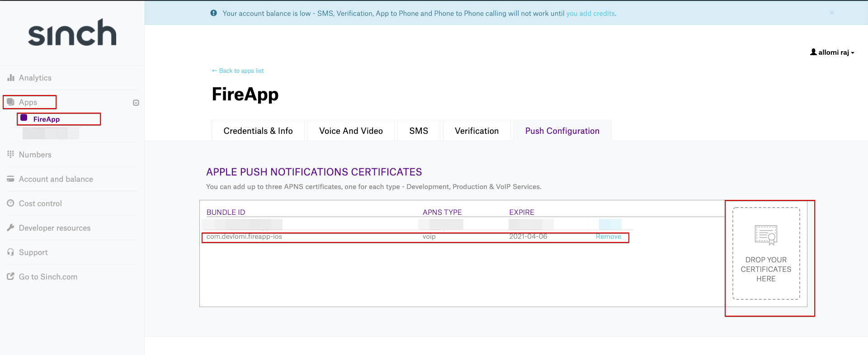The width and height of the screenshot is (868, 355).
Task: Click the Support headset icon
Action: click(x=11, y=252)
